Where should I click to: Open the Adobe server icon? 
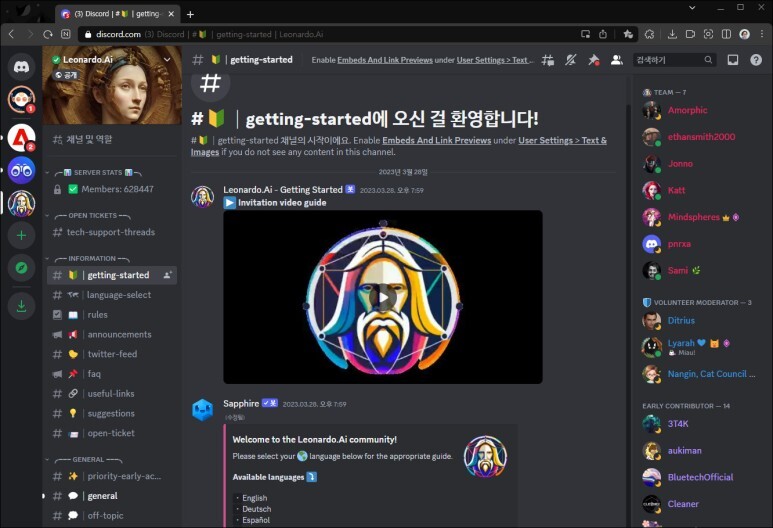tap(21, 138)
